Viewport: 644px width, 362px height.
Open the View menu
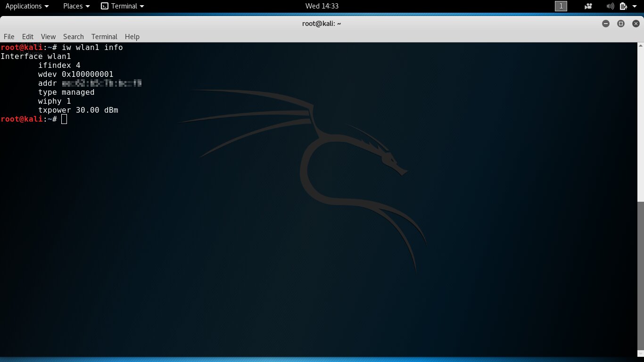[48, 37]
